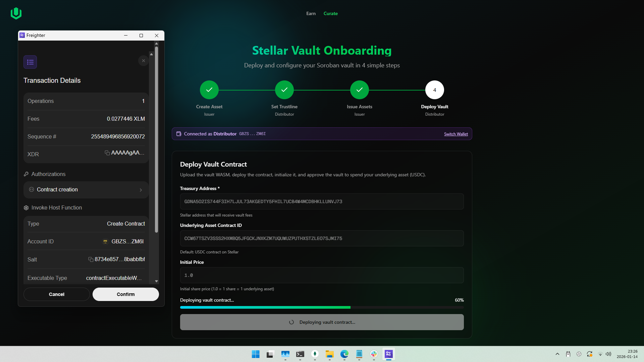Expand the Contract creation authorization

tap(86, 190)
